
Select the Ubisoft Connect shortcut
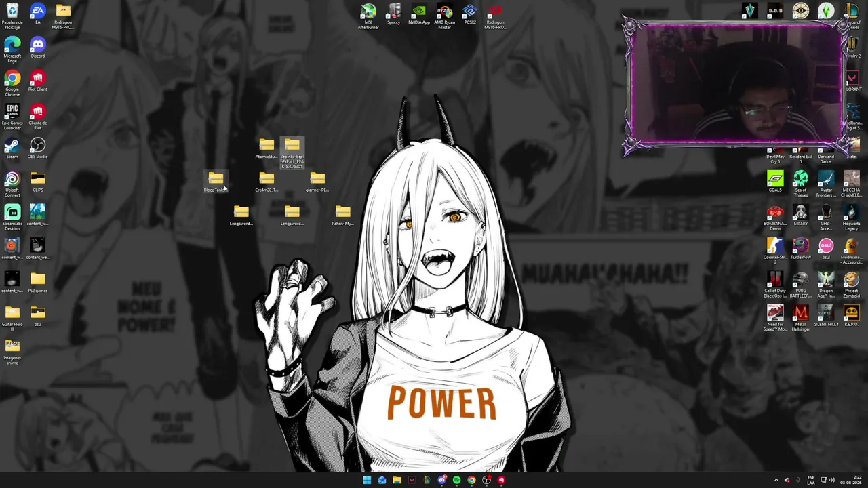pyautogui.click(x=12, y=184)
